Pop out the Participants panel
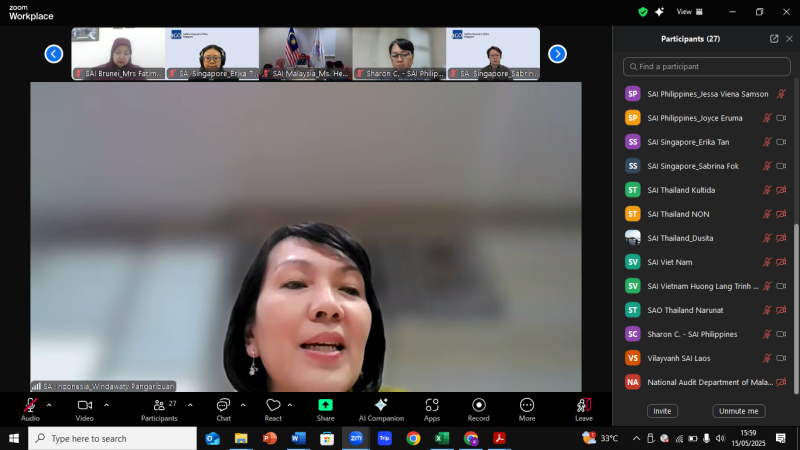Image resolution: width=800 pixels, height=450 pixels. [x=774, y=39]
